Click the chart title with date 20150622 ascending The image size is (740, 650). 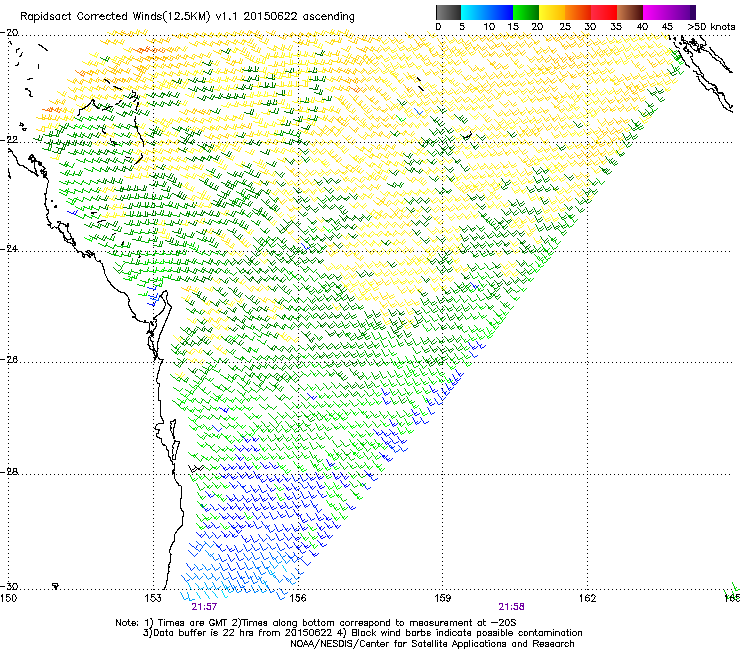187,17
